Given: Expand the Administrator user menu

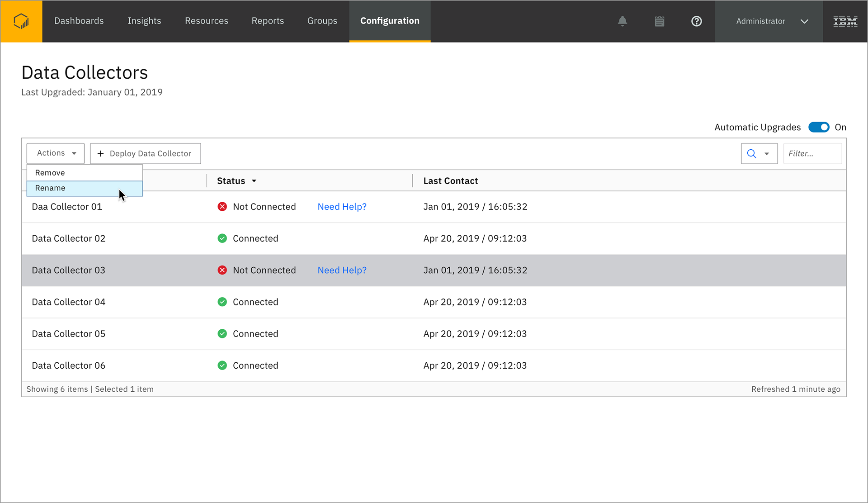Looking at the screenshot, I should click(769, 21).
